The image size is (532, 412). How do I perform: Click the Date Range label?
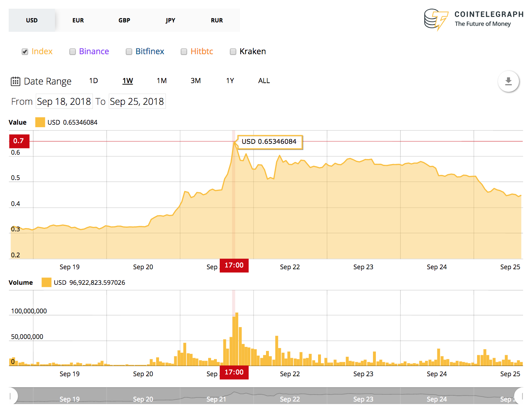[48, 81]
